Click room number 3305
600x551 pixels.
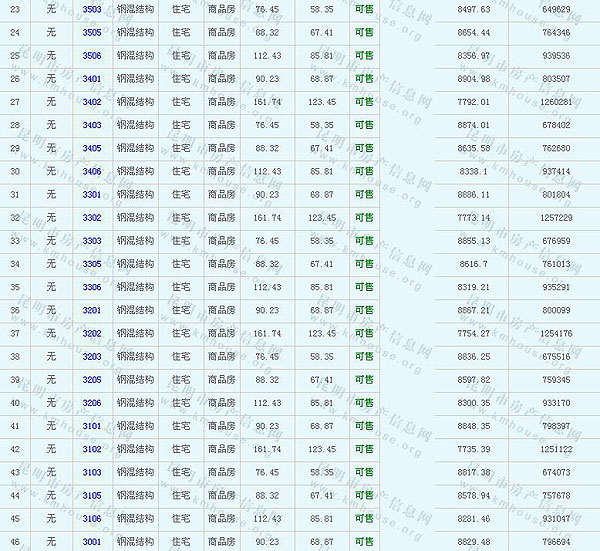91,264
